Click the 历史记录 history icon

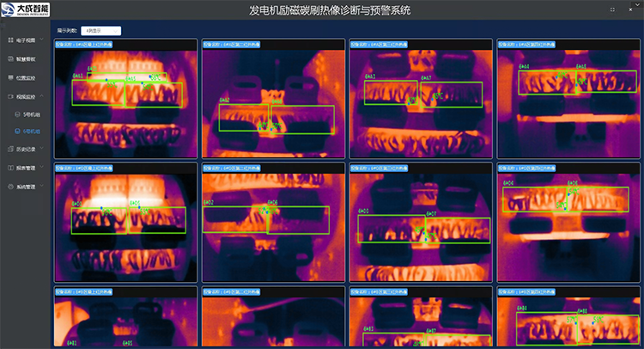(9, 149)
